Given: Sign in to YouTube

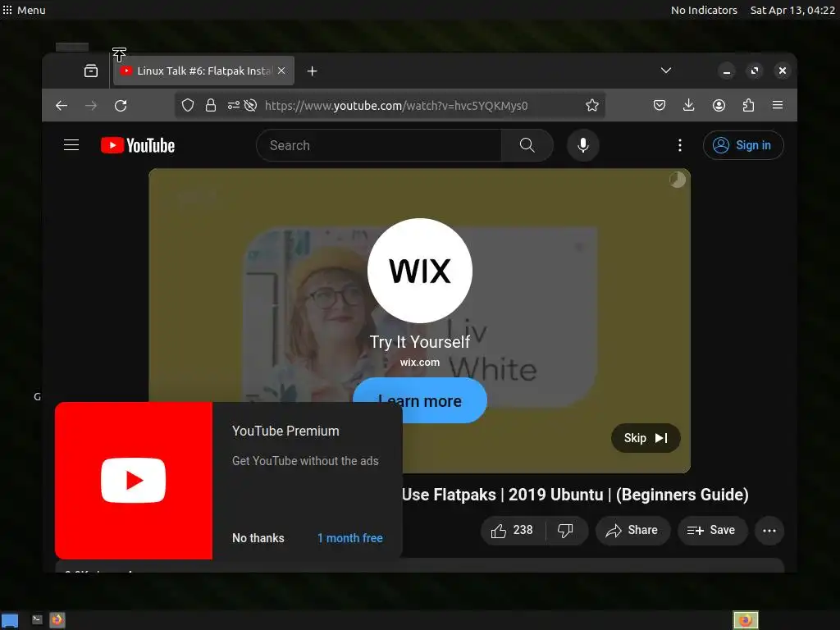Looking at the screenshot, I should (743, 145).
